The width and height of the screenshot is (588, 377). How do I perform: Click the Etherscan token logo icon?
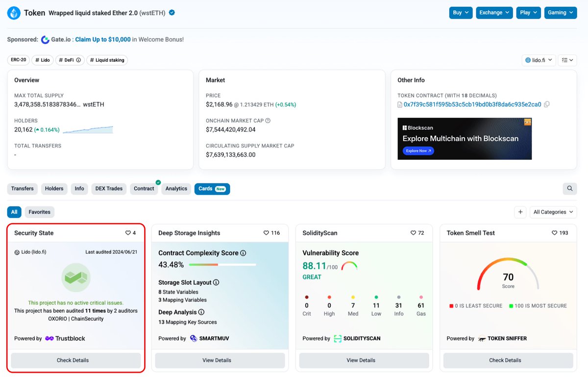point(14,13)
